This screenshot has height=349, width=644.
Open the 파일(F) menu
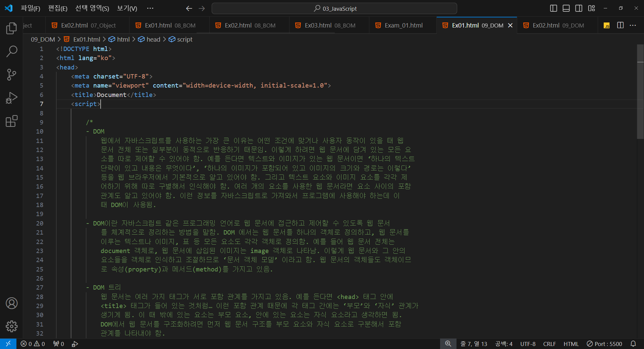(31, 8)
